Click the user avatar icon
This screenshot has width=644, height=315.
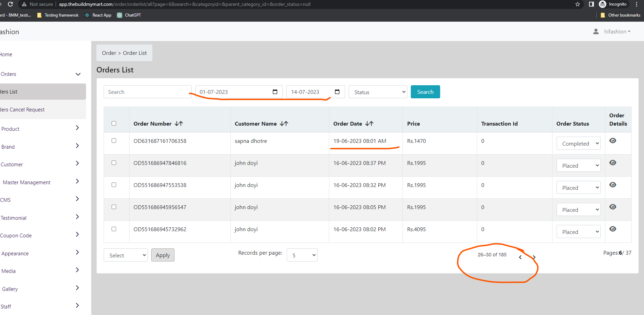coord(596,31)
